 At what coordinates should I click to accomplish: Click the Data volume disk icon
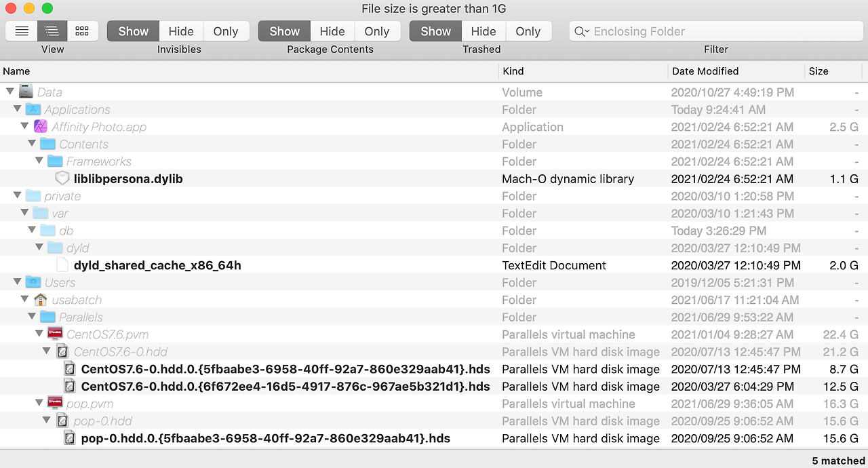point(26,92)
